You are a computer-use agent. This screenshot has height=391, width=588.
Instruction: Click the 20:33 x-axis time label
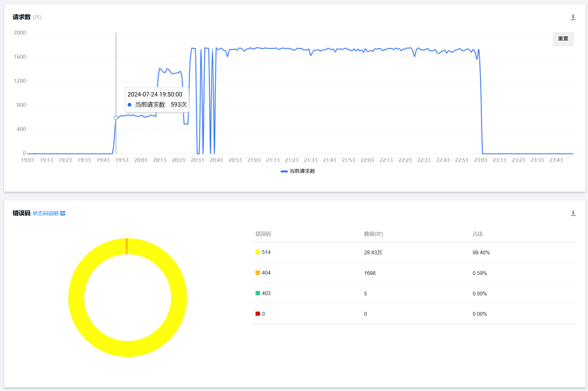pos(197,160)
